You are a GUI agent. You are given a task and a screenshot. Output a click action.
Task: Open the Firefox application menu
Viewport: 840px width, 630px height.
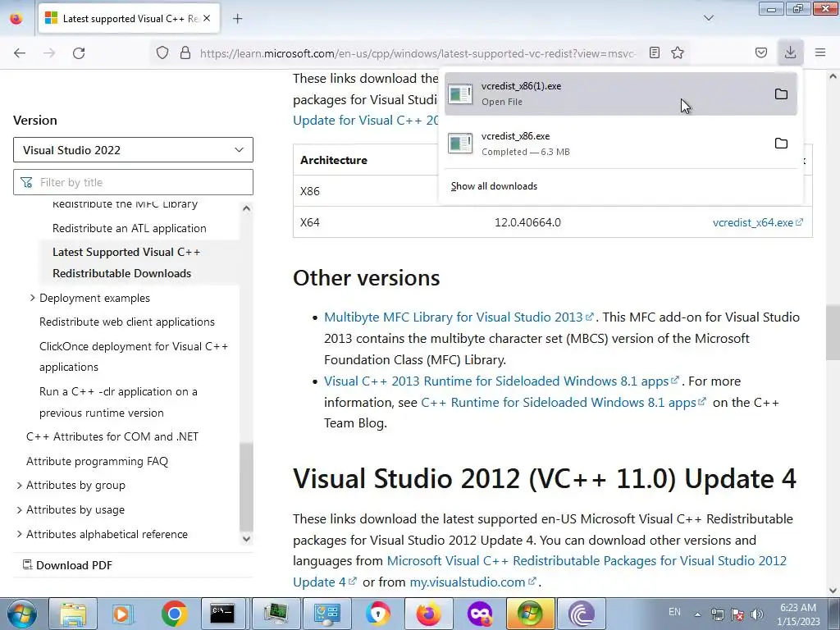[820, 52]
